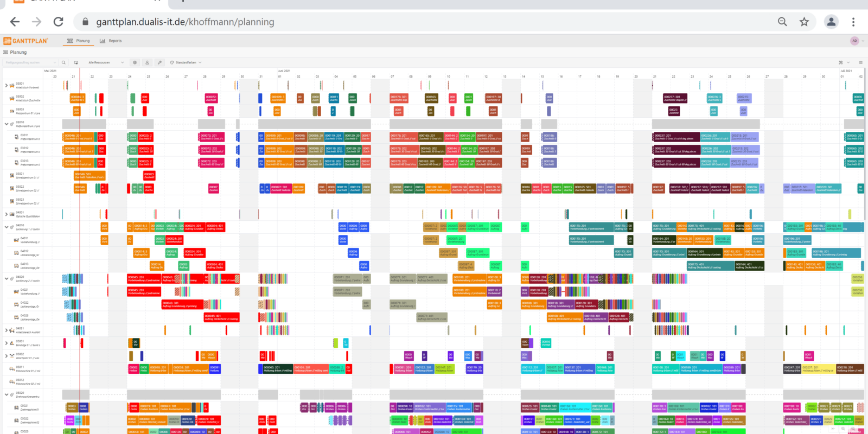Expand resource row 03001 Arbeitstisch
Viewport: 868px width, 434px height.
[x=6, y=85]
